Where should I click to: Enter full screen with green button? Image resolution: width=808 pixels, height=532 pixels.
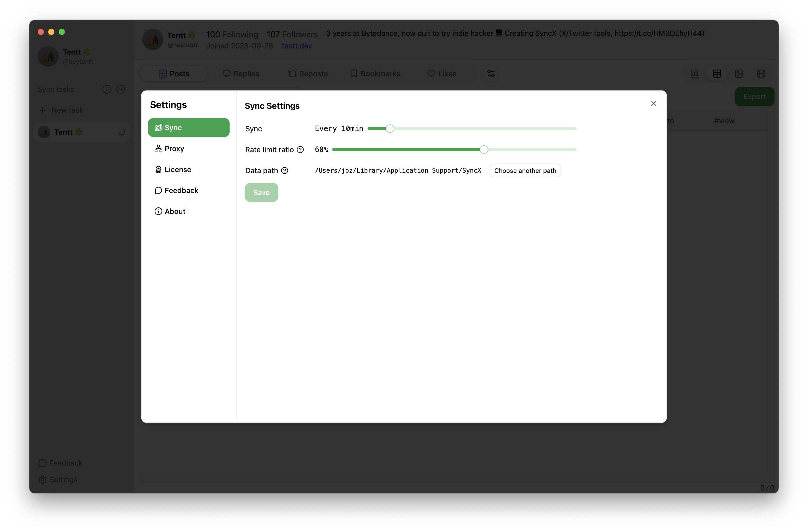[x=62, y=32]
